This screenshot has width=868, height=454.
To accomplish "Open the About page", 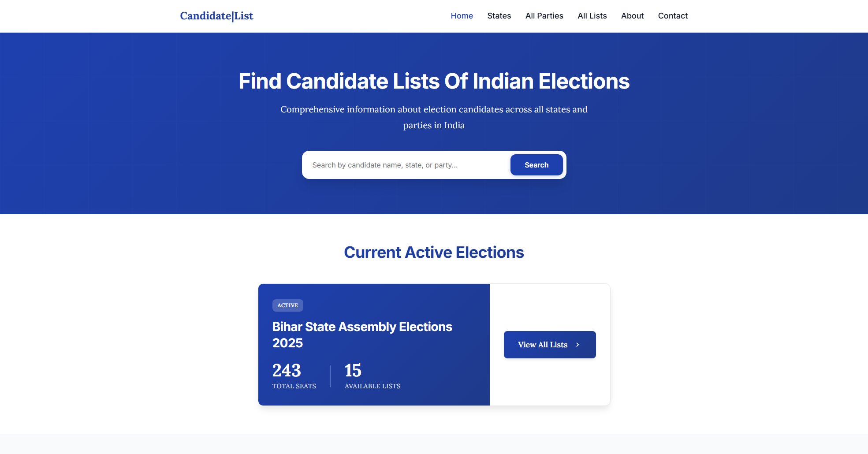I will pos(632,16).
